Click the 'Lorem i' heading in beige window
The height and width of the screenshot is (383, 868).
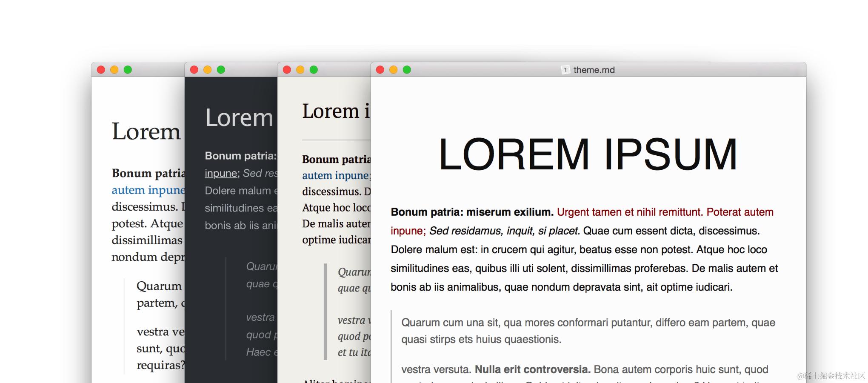(336, 111)
